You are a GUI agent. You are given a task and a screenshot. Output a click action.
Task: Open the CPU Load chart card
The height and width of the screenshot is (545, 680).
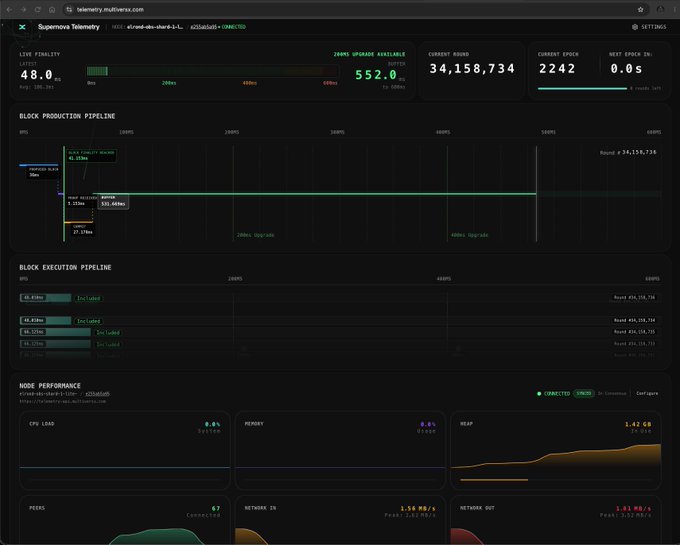pos(124,450)
